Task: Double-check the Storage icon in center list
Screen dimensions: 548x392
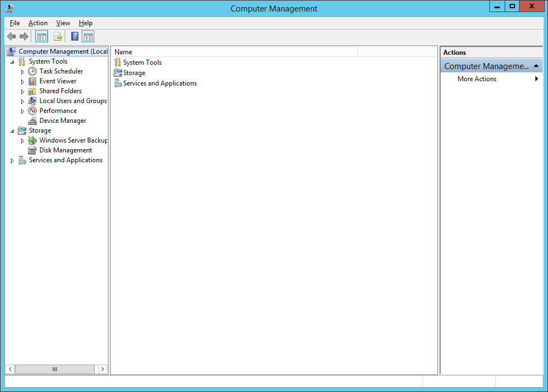Action: click(x=118, y=73)
